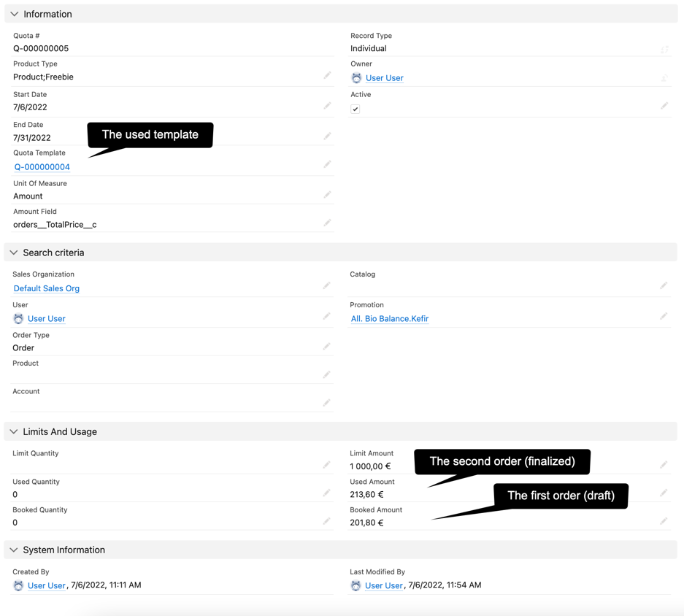684x616 pixels.
Task: Edit Order Type using its pencil icon
Action: (x=326, y=347)
